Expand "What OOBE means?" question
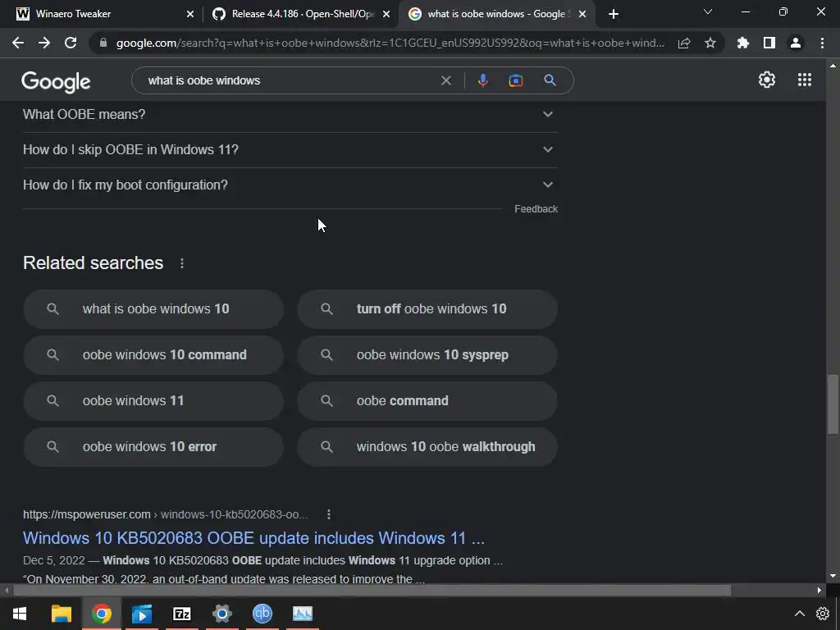Image resolution: width=840 pixels, height=630 pixels. pos(290,114)
